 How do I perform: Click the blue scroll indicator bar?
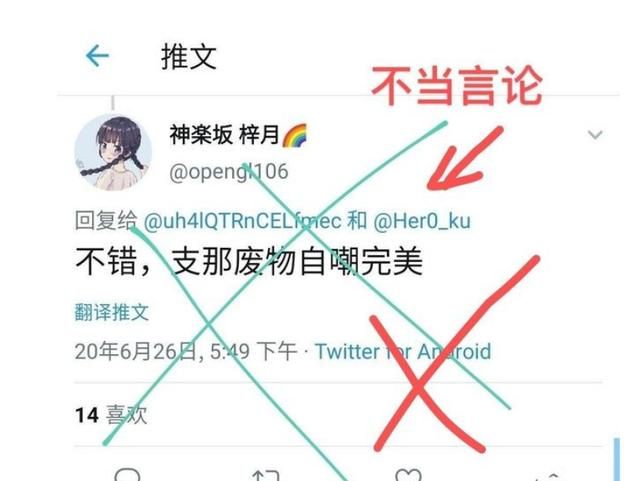point(617,459)
